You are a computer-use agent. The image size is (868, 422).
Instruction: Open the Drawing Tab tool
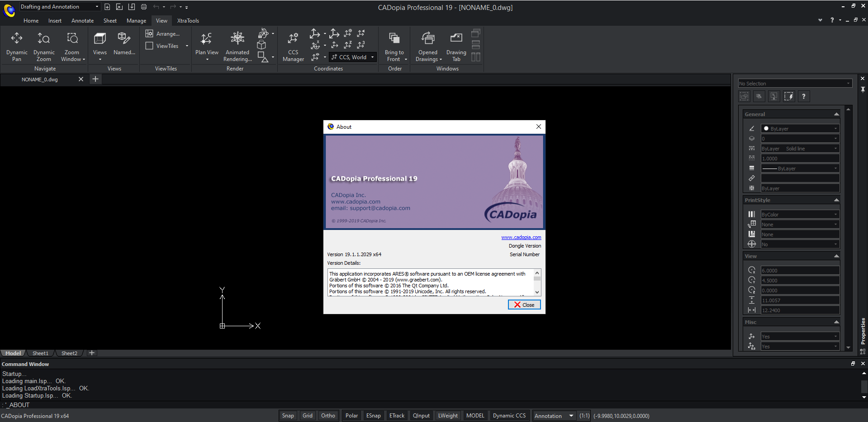(x=455, y=45)
